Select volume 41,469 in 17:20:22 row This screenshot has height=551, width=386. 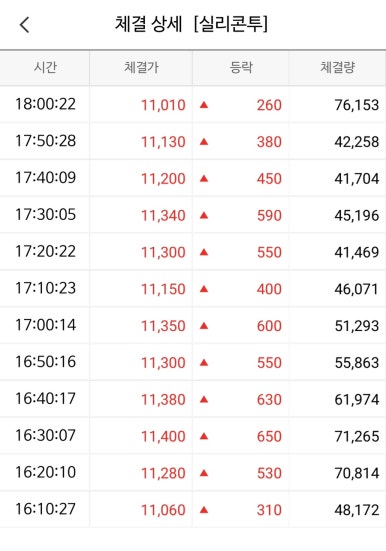[356, 252]
